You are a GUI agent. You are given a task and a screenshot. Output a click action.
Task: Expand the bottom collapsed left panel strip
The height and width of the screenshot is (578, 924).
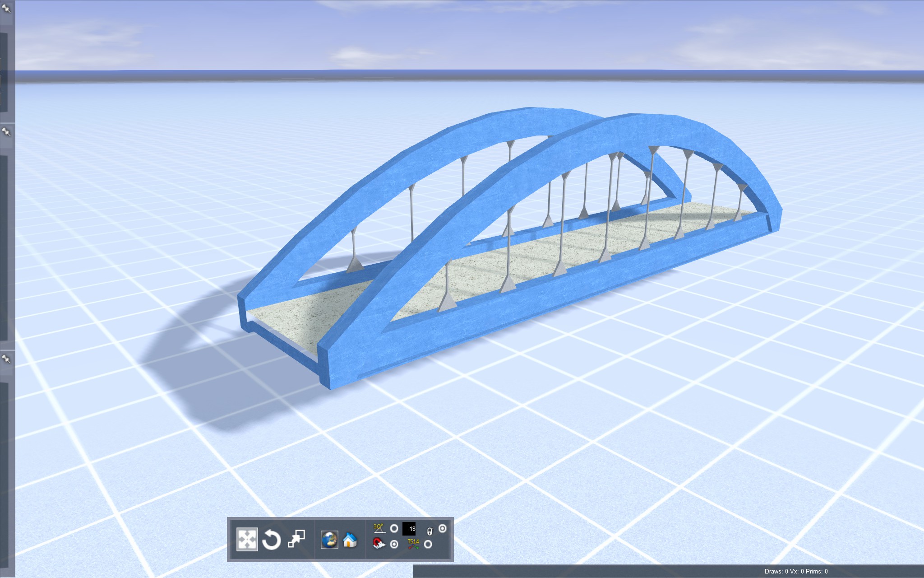click(x=4, y=474)
